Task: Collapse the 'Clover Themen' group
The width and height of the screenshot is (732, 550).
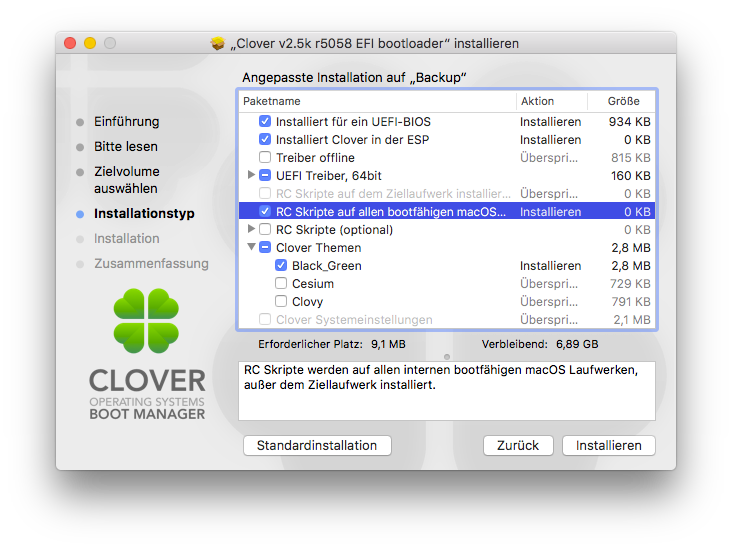Action: (x=251, y=247)
